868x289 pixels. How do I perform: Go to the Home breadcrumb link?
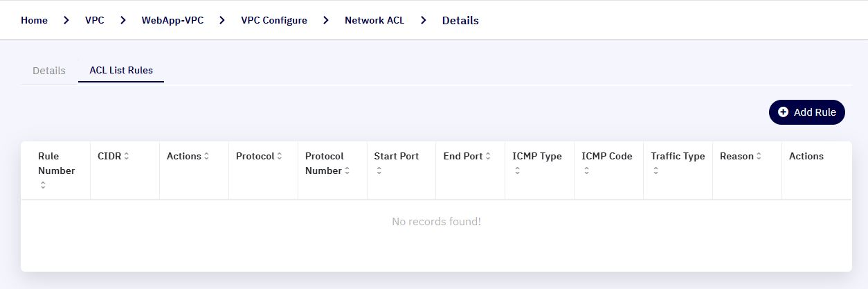click(34, 20)
